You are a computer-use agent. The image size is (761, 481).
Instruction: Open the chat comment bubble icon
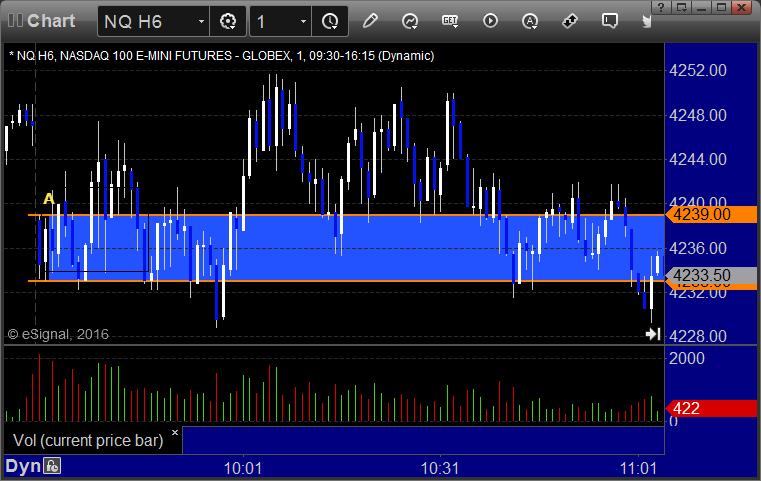click(610, 21)
